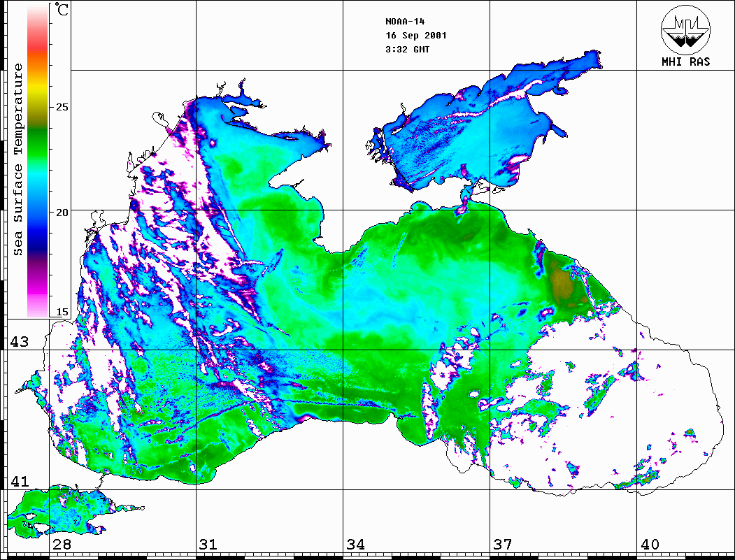735x560 pixels.
Task: Click the latitude label '41'
Action: pos(20,481)
